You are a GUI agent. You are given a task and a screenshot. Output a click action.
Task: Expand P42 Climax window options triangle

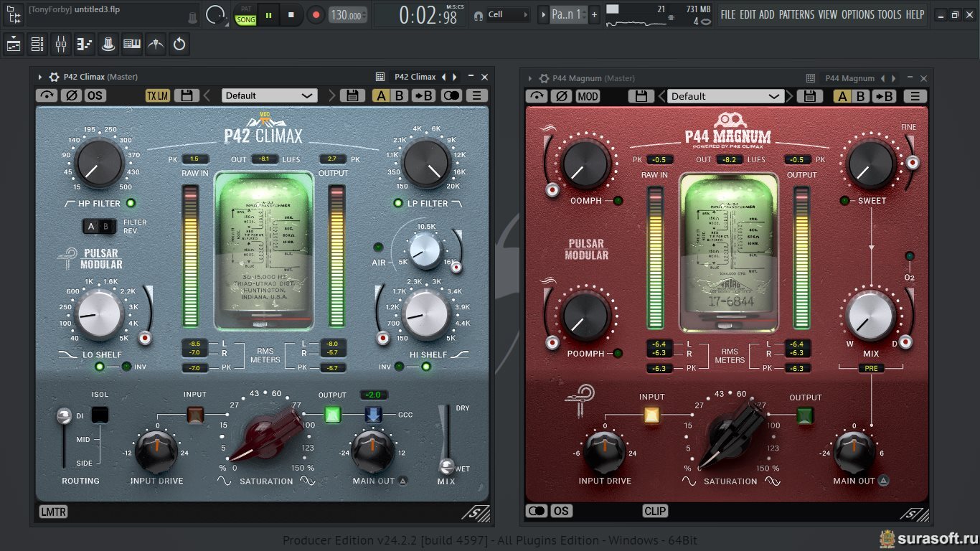click(40, 77)
